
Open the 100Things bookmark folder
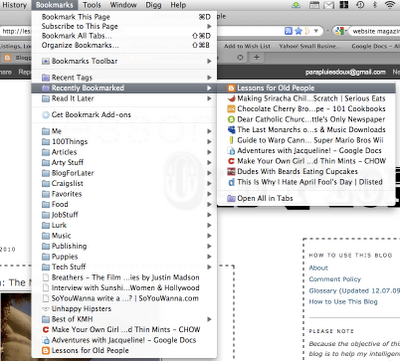[x=124, y=142]
